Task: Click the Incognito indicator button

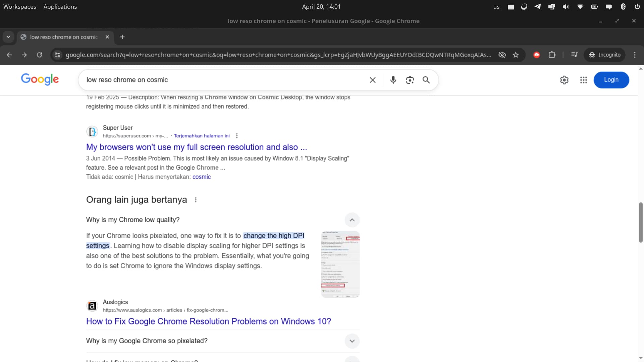Action: [605, 55]
